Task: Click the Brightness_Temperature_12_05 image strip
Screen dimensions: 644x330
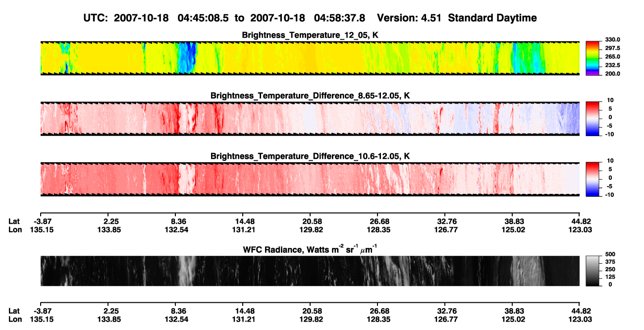Action: click(x=310, y=58)
